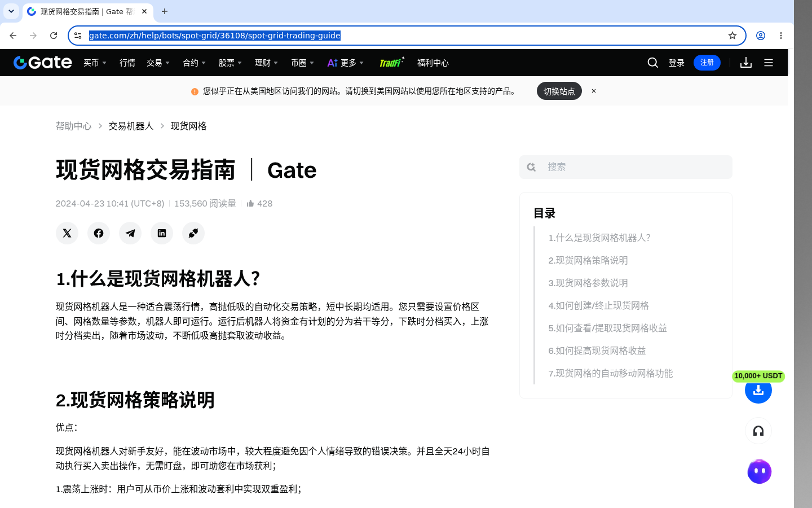Expand the 更多 dropdown menu
The image size is (812, 508).
tap(346, 63)
